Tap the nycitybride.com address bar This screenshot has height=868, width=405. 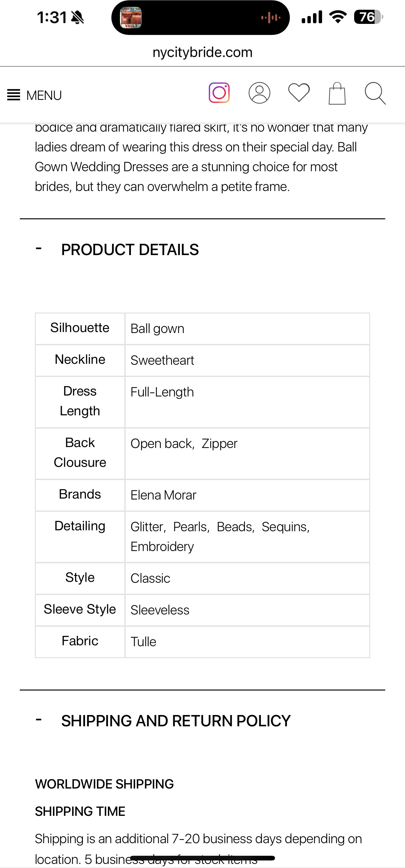202,52
